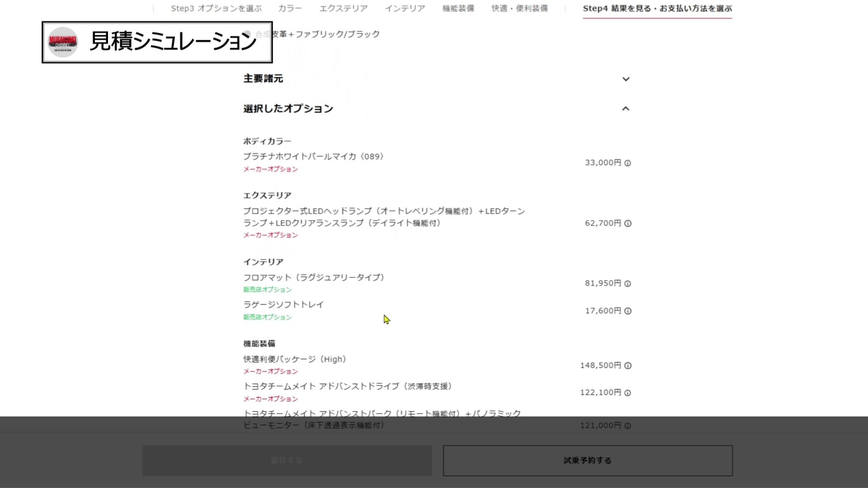Expand the 主要諸元 section chevron

626,79
